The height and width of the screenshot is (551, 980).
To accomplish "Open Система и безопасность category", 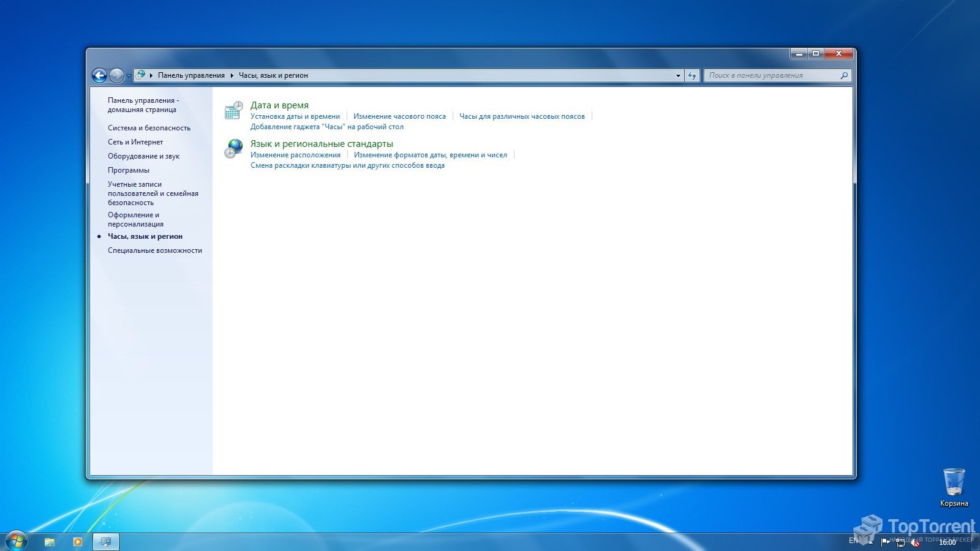I will pos(149,128).
